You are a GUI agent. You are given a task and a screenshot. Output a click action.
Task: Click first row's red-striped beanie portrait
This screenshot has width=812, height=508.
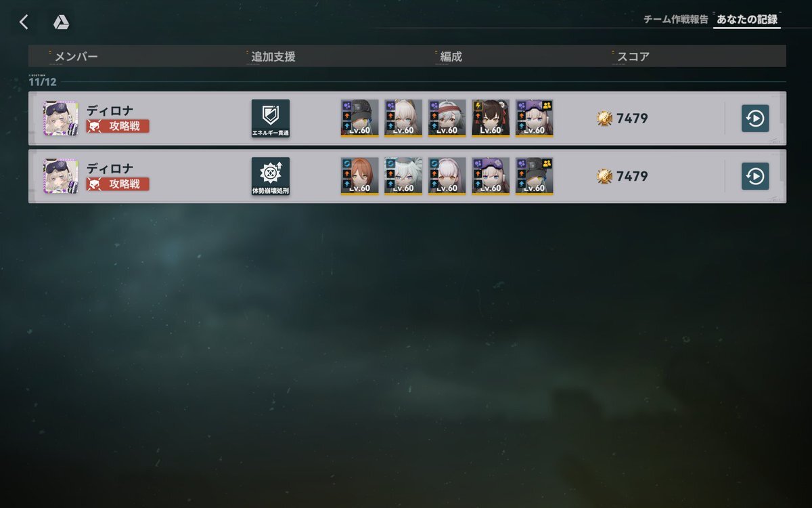pyautogui.click(x=447, y=119)
